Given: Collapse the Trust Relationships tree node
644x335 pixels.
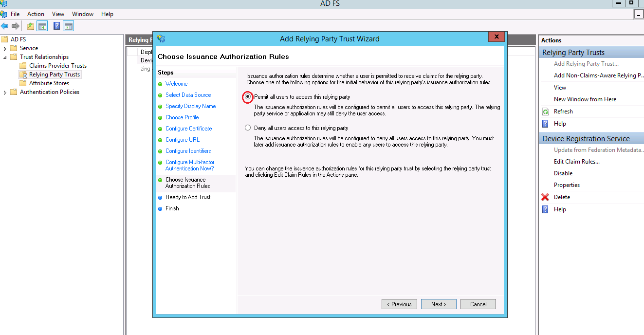Looking at the screenshot, I should 5,57.
